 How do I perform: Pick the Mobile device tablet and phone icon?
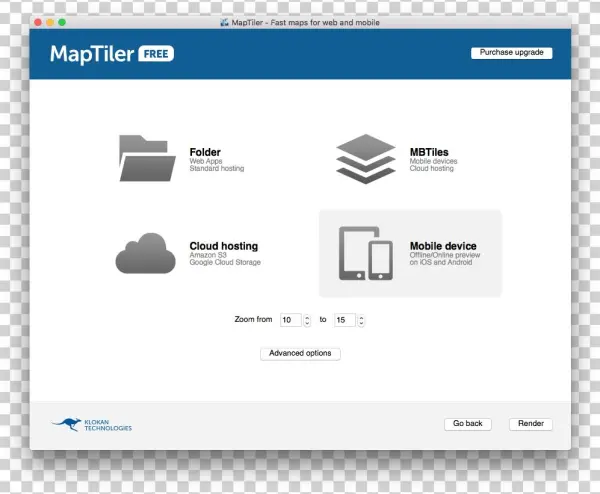pyautogui.click(x=366, y=253)
